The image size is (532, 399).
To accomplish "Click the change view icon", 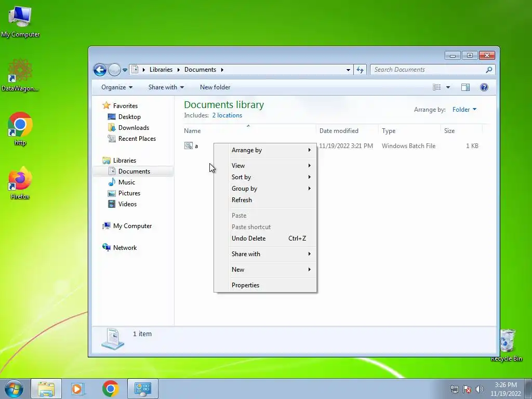I will [436, 87].
